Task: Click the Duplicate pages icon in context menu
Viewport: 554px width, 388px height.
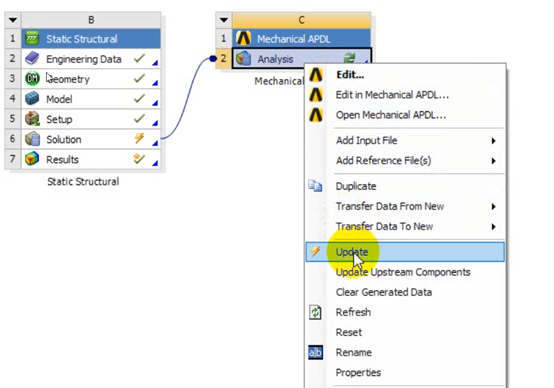Action: [315, 186]
